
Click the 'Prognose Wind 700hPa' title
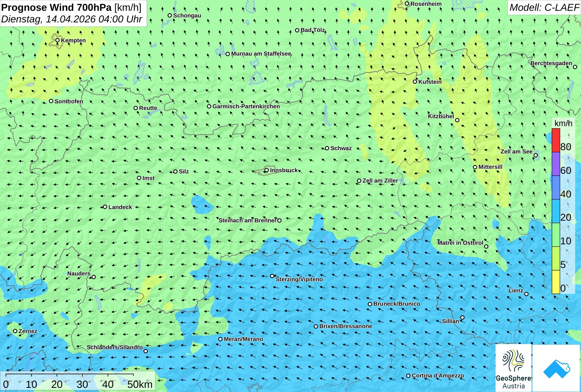click(56, 7)
